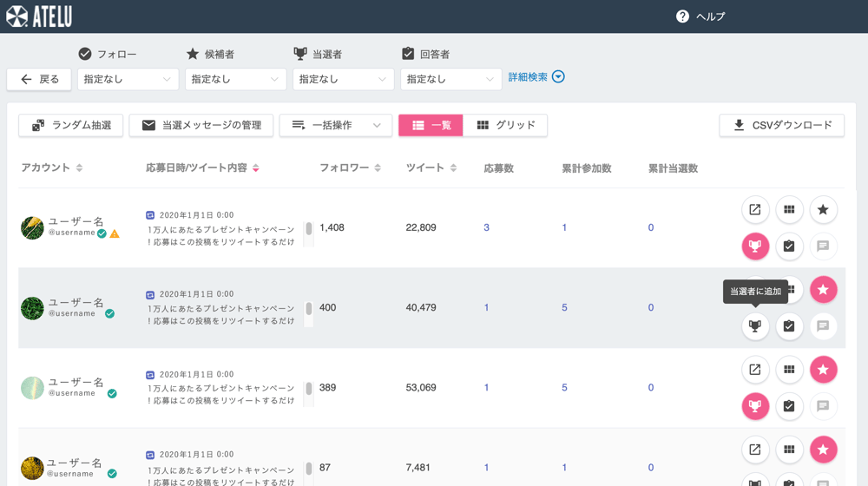
Task: Switch to the 一覧 list view
Action: coord(431,125)
